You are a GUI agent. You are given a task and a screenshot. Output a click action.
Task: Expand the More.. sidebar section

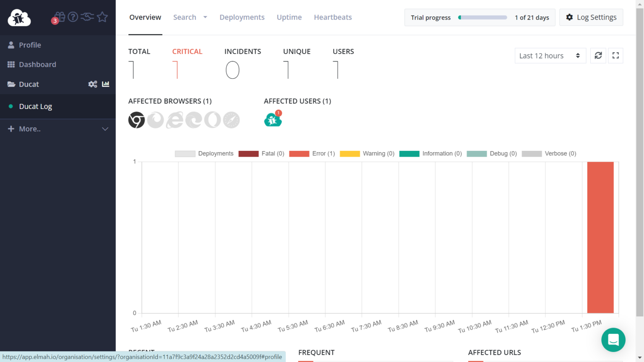[58, 129]
